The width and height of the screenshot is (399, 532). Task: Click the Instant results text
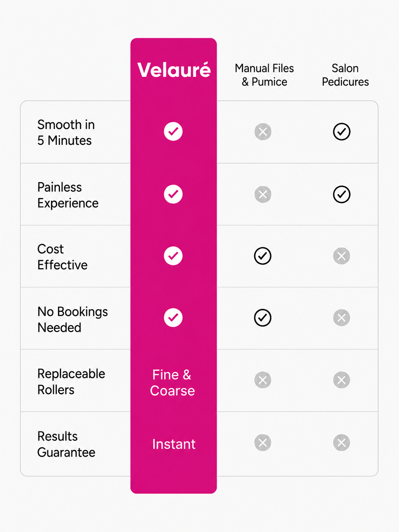pos(174,444)
